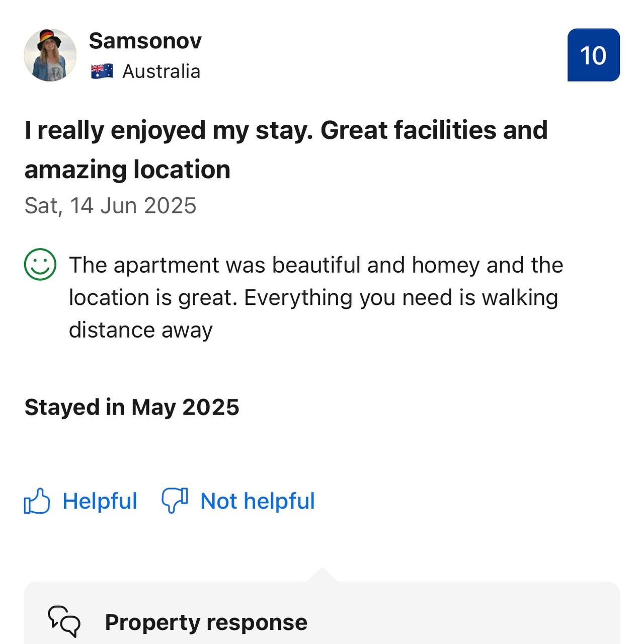644x644 pixels.
Task: Click the blue score badge showing 10
Action: (593, 55)
